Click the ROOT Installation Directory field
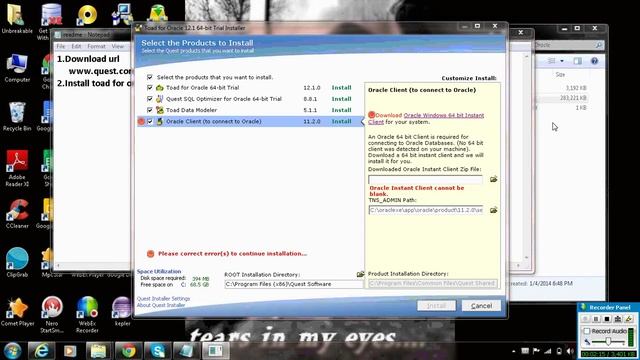640x360 pixels. coord(293,284)
